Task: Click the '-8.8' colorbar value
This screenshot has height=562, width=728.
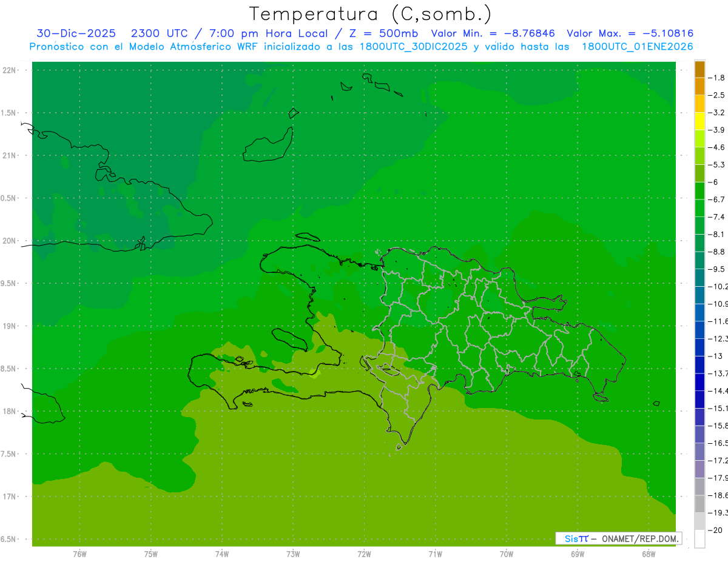Action: click(716, 252)
